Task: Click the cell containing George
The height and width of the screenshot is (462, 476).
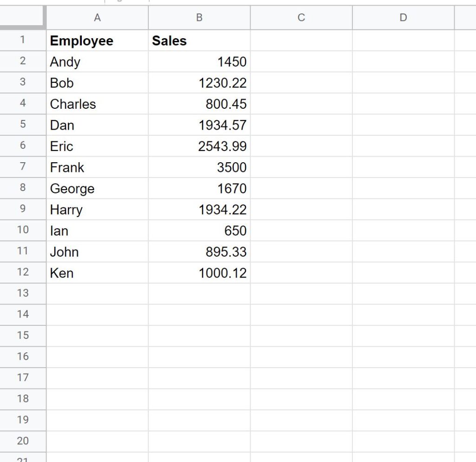Action: (x=97, y=189)
